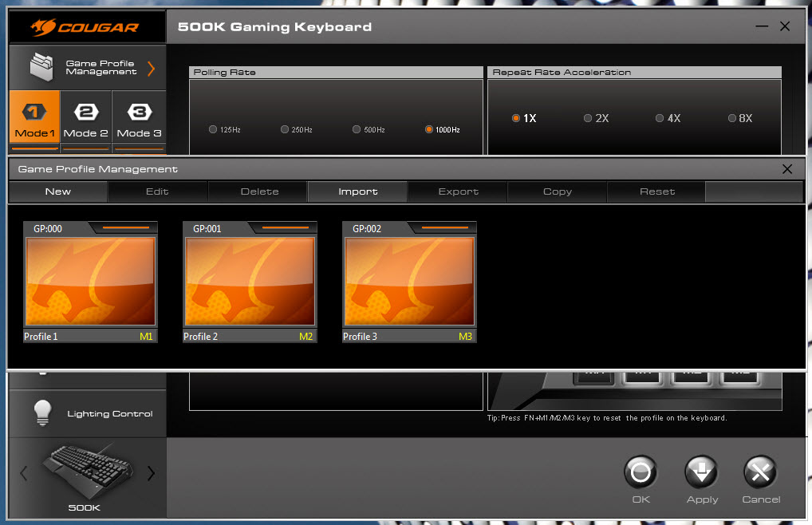Screen dimensions: 812x525
Task: Click the Cougar logo
Action: point(85,27)
